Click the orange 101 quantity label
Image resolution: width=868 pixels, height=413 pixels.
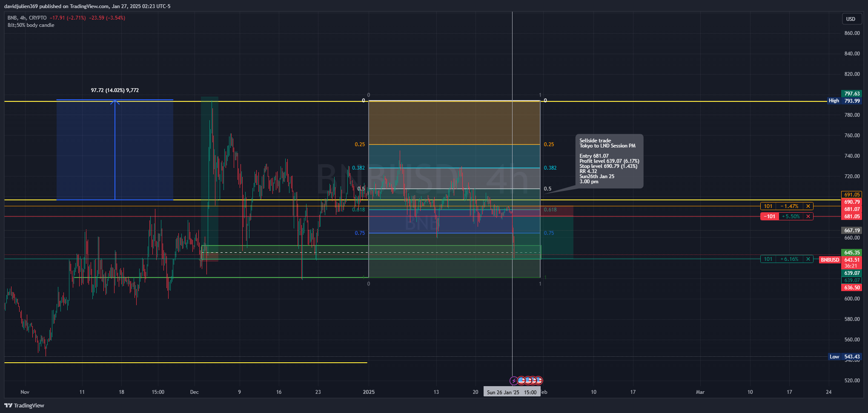click(768, 206)
